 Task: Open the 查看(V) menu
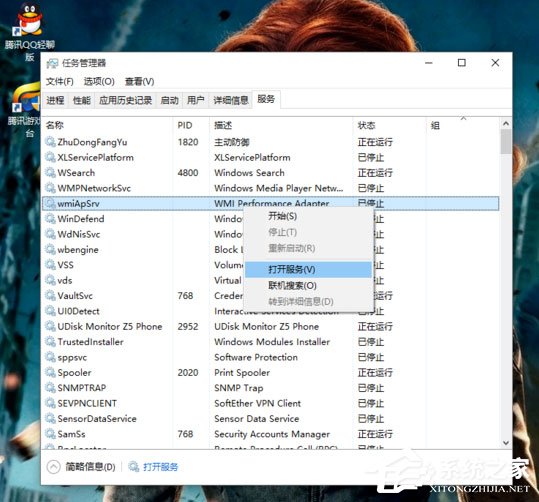[140, 81]
